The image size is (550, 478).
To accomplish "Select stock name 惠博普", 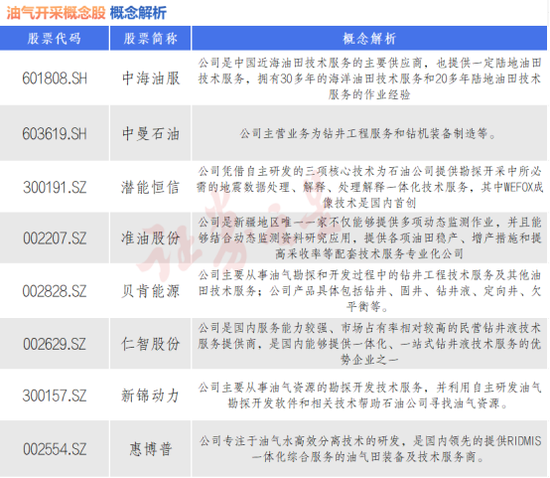I will coord(150,449).
